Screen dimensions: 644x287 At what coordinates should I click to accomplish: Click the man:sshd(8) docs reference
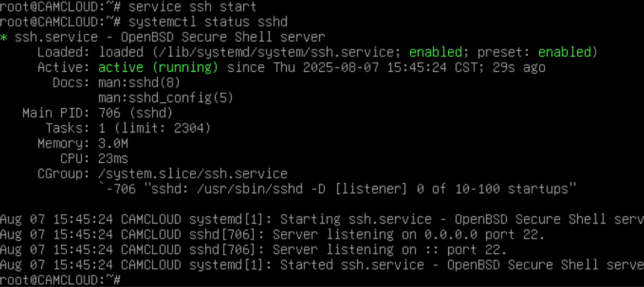click(x=139, y=83)
